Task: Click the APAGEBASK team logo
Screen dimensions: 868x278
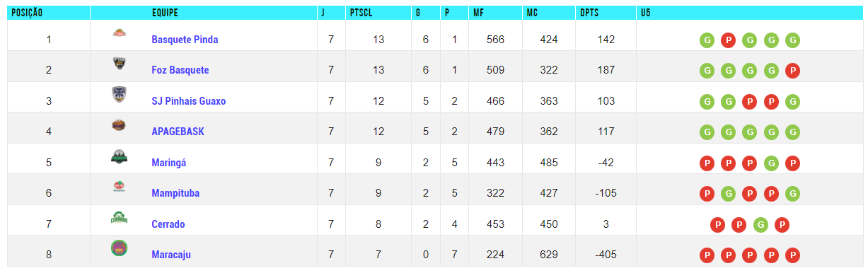Action: coord(119,126)
